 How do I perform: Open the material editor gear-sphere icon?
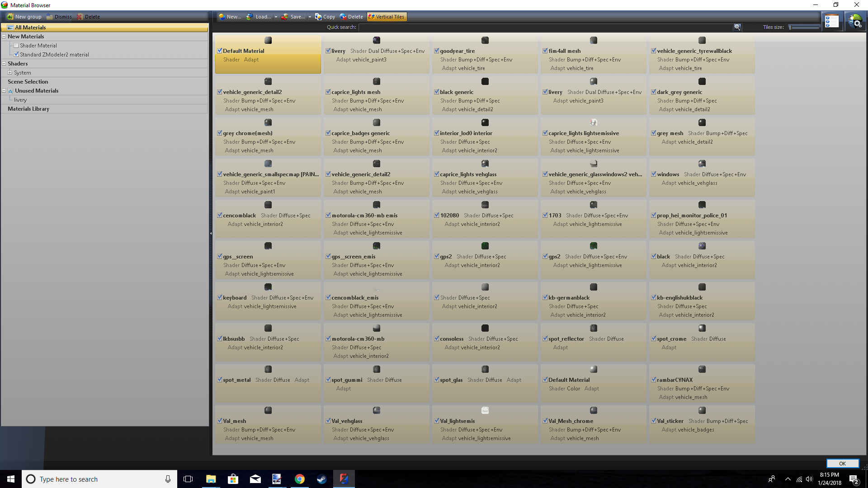pyautogui.click(x=855, y=21)
